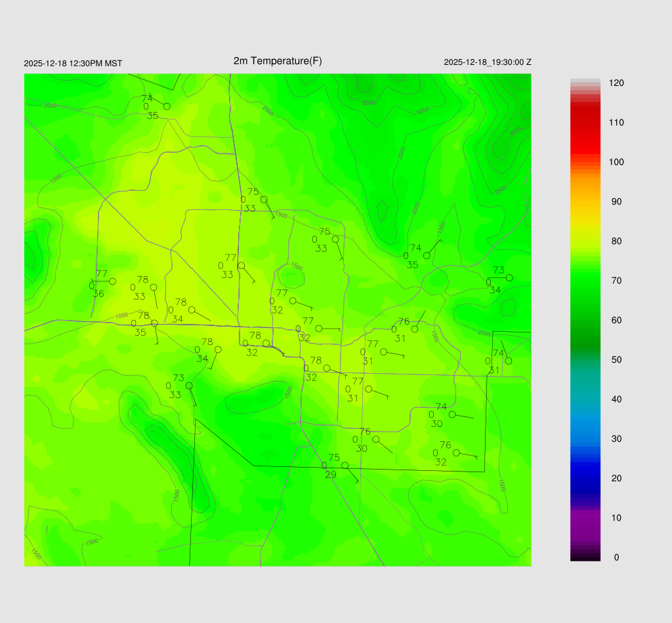Screen dimensions: 672x623
Task: Click the 3500 elevation contour label
Action: point(369,102)
